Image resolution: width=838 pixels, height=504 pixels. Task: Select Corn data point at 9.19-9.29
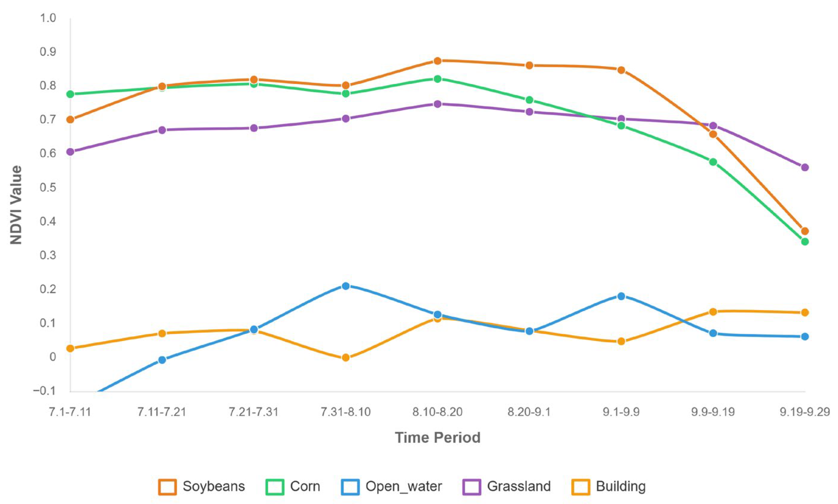805,242
